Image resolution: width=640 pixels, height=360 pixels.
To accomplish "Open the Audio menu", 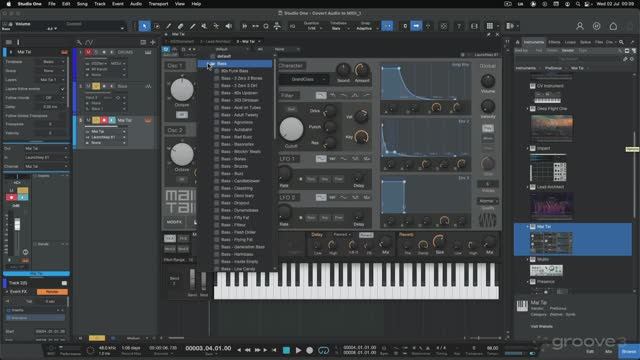I will pyautogui.click(x=136, y=4).
